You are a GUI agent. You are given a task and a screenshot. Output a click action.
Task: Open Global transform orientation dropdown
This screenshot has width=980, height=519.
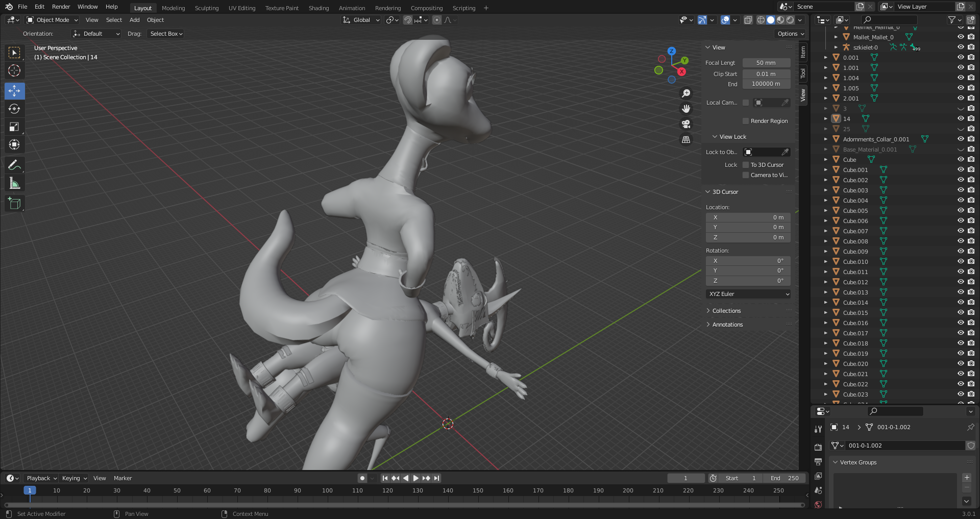point(361,20)
